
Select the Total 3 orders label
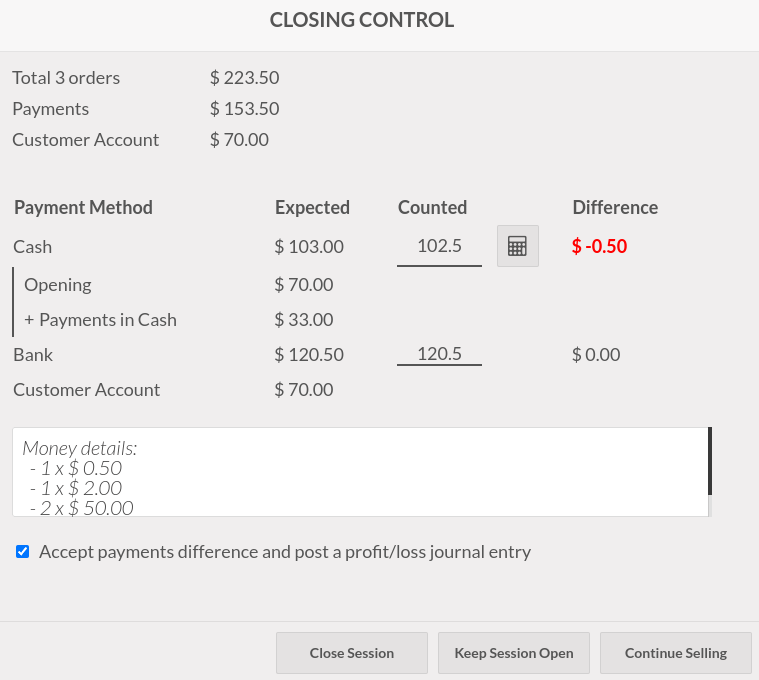(66, 78)
